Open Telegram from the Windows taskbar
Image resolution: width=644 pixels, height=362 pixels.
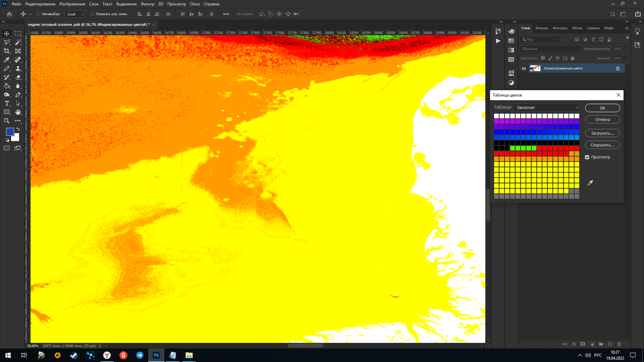click(x=140, y=355)
